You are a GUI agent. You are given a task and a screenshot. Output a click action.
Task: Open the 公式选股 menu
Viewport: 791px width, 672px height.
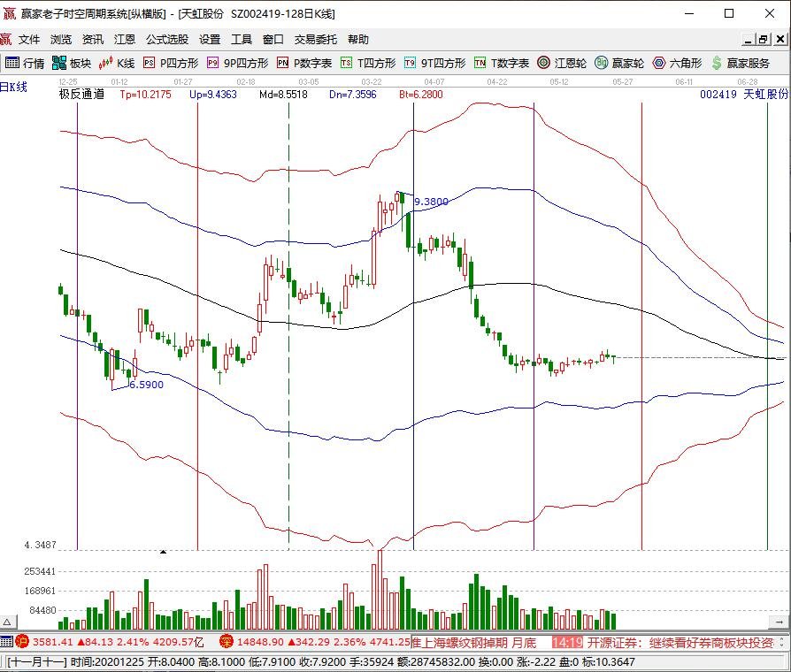(x=167, y=39)
